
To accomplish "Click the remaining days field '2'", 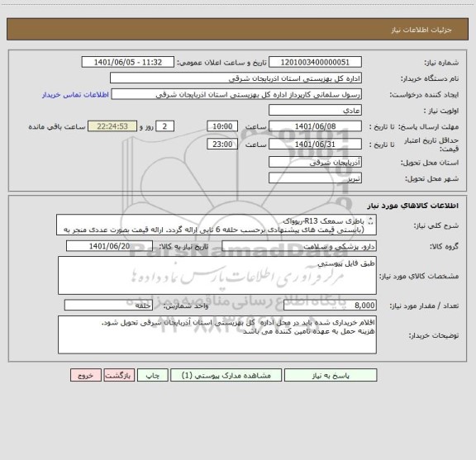I will pyautogui.click(x=164, y=126).
